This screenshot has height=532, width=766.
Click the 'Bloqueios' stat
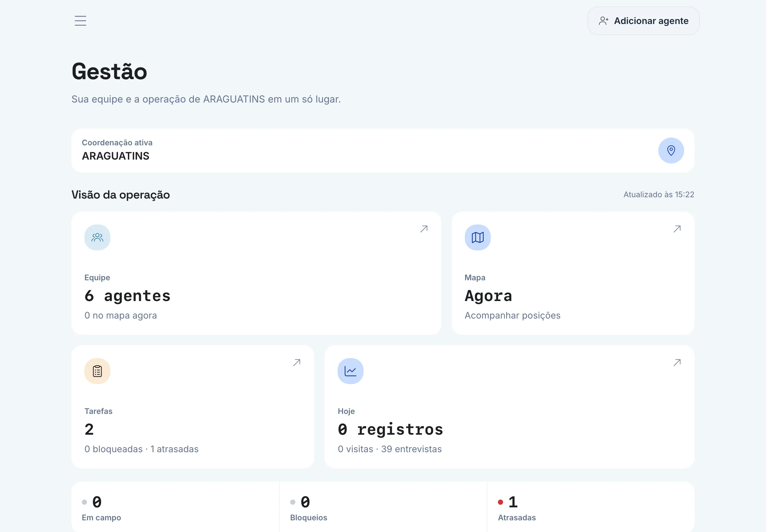[x=383, y=507]
